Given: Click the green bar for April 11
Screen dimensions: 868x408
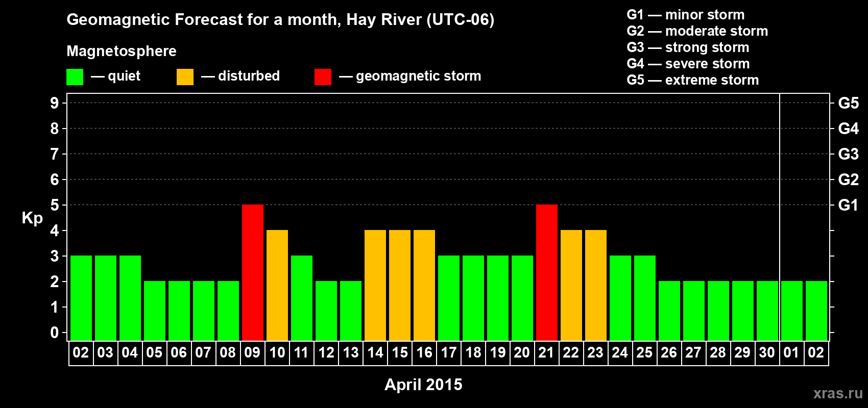Looking at the screenshot, I should tap(302, 298).
